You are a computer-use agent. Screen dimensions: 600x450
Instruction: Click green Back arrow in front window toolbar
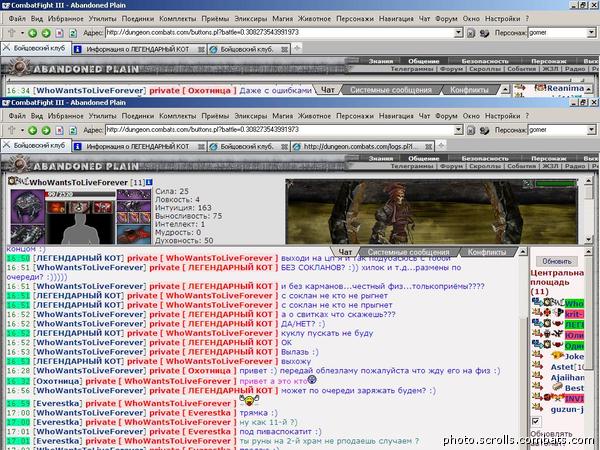point(33,130)
